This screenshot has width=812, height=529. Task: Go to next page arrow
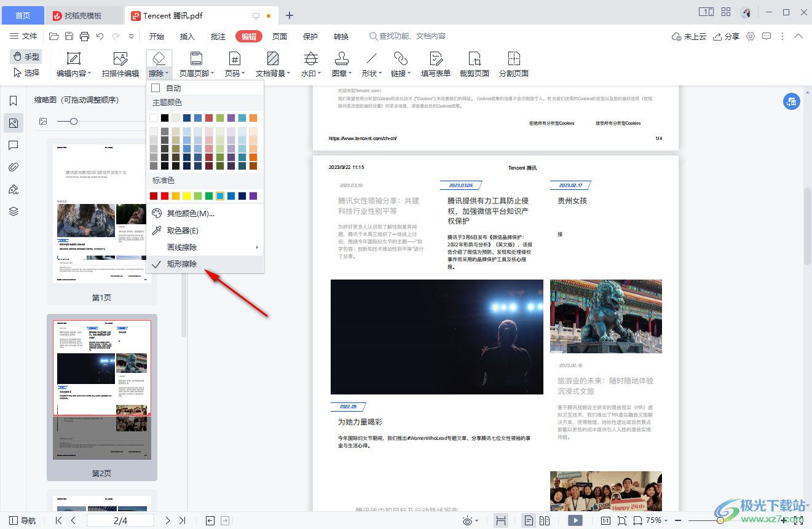168,520
